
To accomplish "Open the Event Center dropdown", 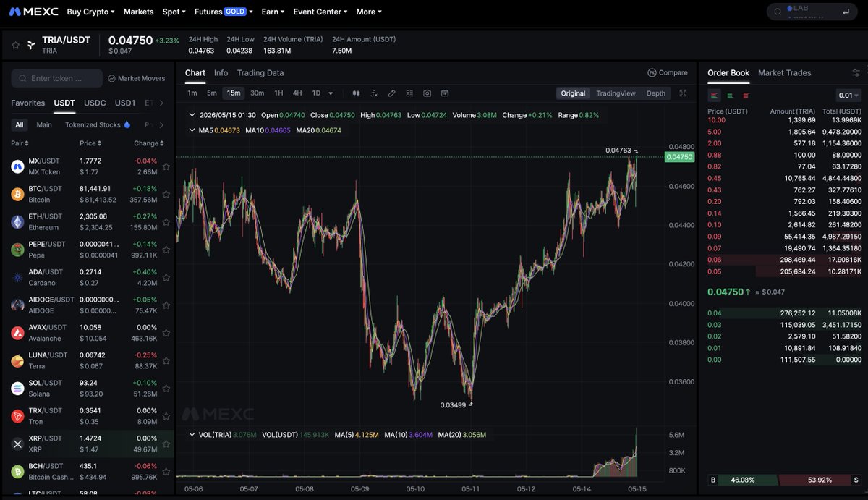I will click(320, 12).
